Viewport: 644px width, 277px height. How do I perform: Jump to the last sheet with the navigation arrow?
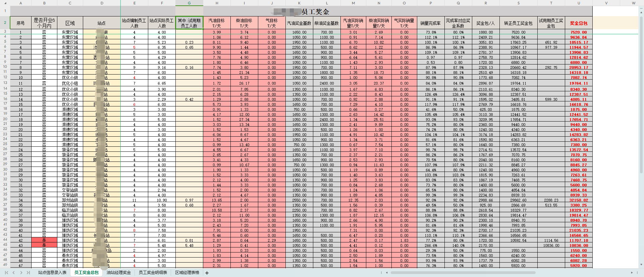tap(29, 273)
